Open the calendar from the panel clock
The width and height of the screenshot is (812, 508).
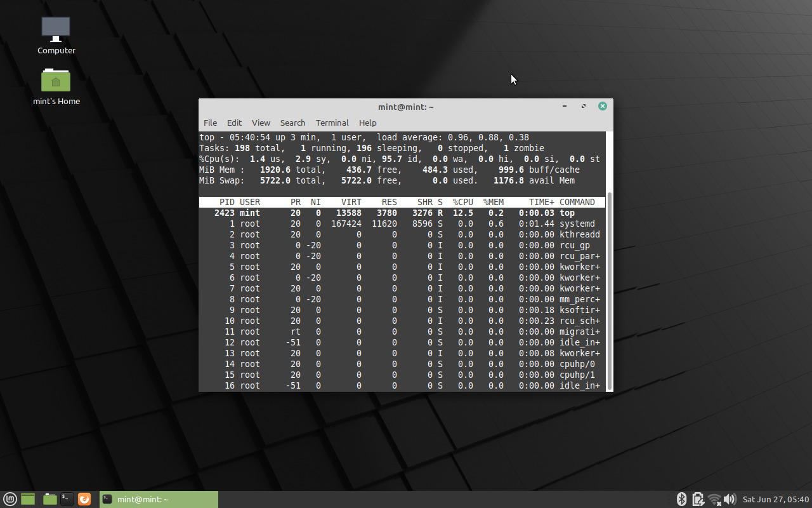tap(776, 499)
